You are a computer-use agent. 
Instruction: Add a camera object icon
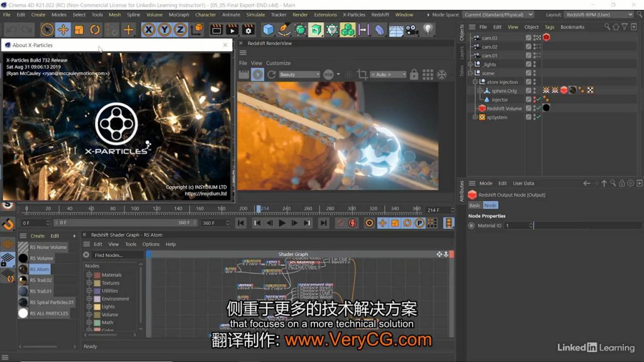click(x=411, y=30)
